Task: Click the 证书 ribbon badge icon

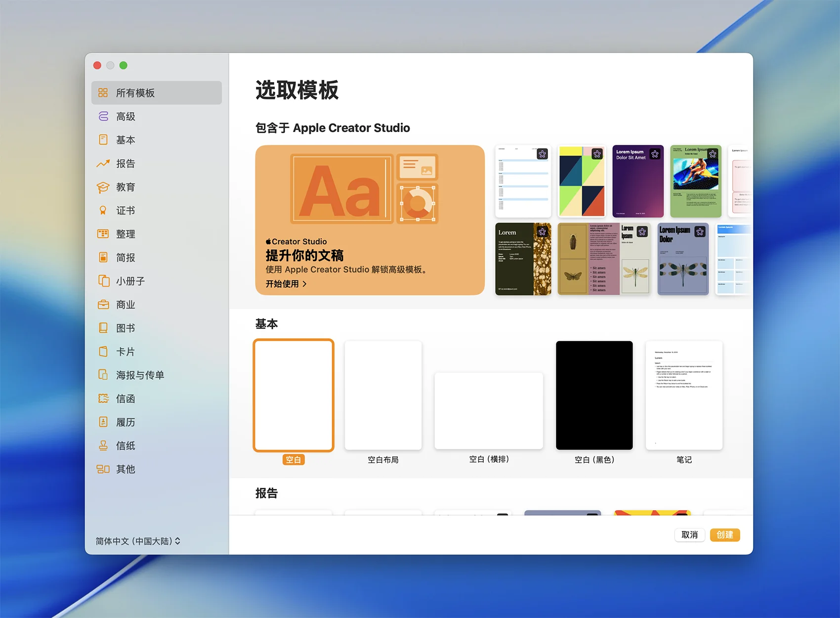Action: click(103, 211)
